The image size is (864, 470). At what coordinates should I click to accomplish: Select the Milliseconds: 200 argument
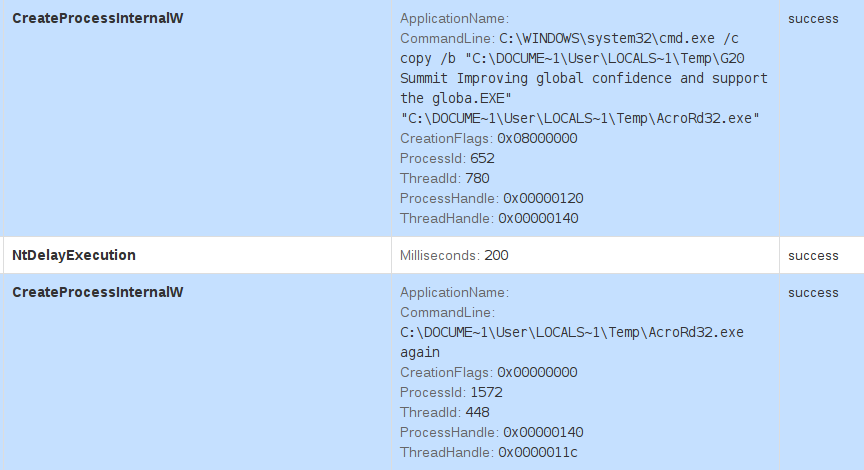click(454, 255)
